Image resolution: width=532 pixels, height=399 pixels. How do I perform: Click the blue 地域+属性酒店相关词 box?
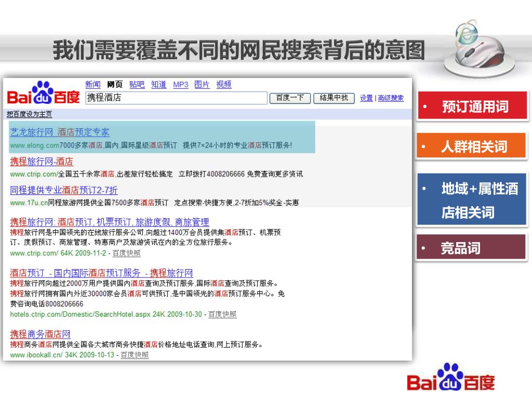point(472,199)
